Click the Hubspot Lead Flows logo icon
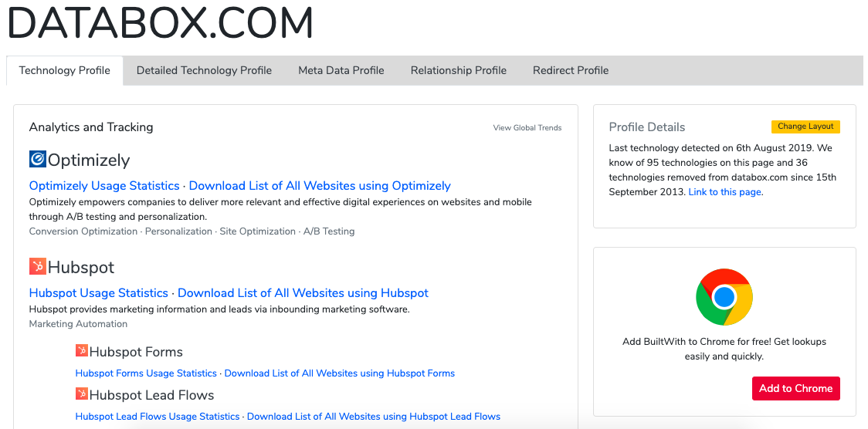This screenshot has height=429, width=868. (x=81, y=394)
